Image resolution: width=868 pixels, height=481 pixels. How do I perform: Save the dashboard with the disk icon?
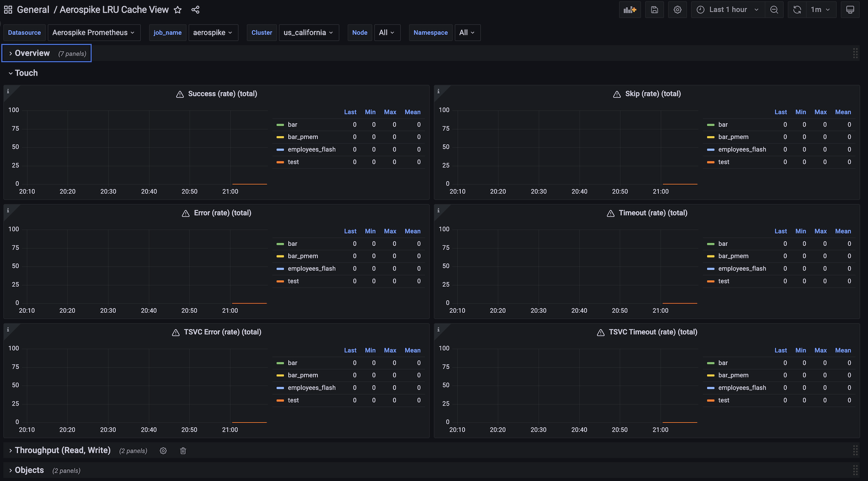[655, 9]
